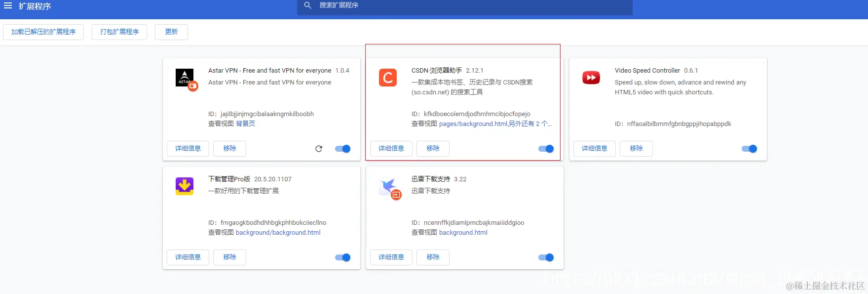This screenshot has height=294, width=868.
Task: Turn off download manager Pro toggle
Action: pyautogui.click(x=343, y=257)
